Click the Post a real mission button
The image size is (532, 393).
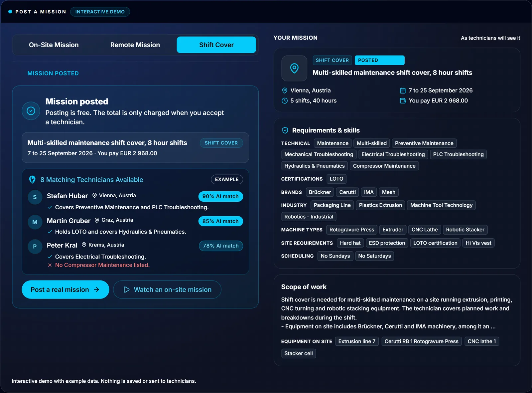pos(66,290)
